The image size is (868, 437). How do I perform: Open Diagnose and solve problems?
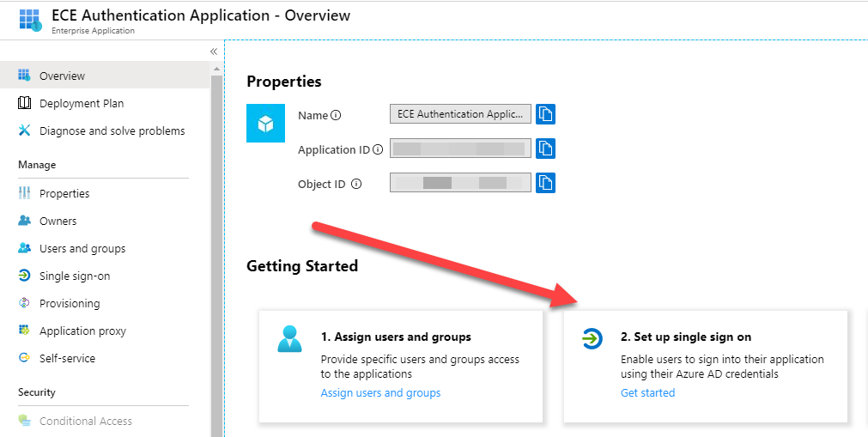pos(112,131)
